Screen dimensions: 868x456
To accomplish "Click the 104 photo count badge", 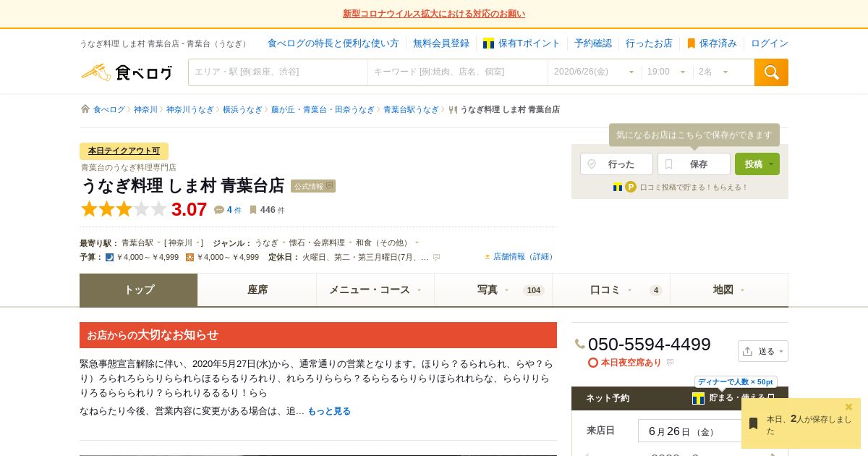I will point(534,290).
